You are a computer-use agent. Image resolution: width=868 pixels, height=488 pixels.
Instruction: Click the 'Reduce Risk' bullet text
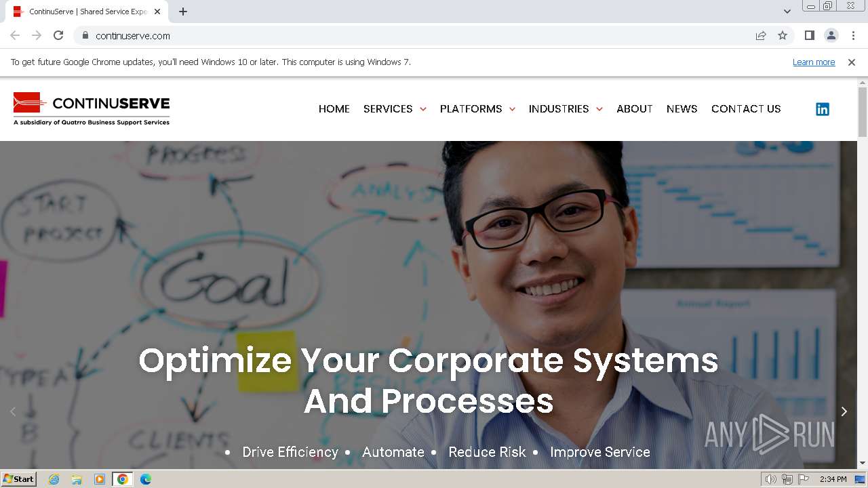pyautogui.click(x=487, y=452)
